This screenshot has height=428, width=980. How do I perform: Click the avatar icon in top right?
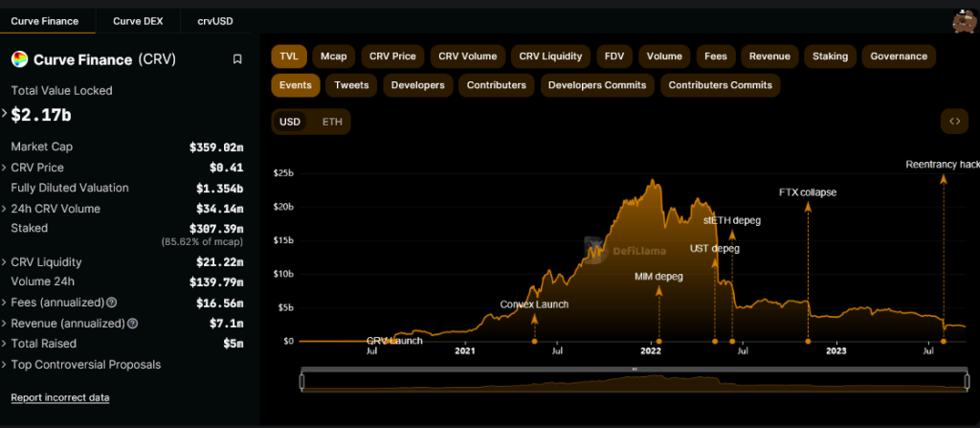click(x=962, y=20)
